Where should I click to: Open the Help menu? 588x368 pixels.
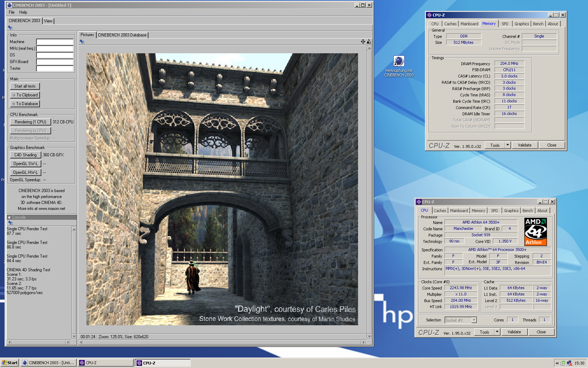[23, 12]
